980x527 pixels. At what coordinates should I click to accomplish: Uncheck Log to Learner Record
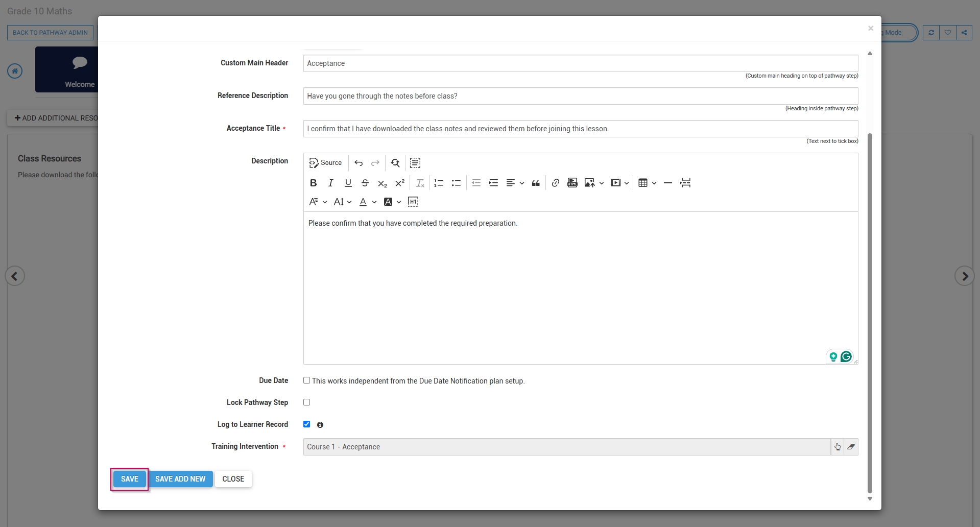click(307, 424)
